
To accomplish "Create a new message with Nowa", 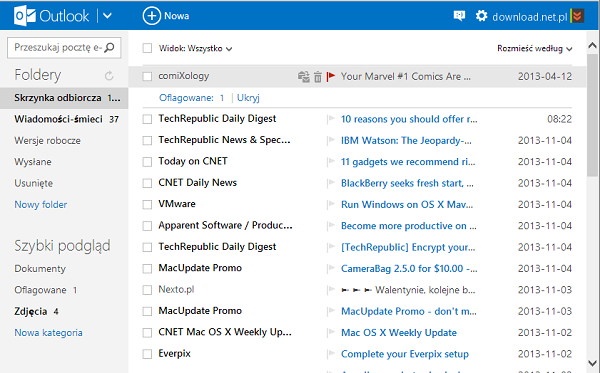I will click(x=166, y=16).
